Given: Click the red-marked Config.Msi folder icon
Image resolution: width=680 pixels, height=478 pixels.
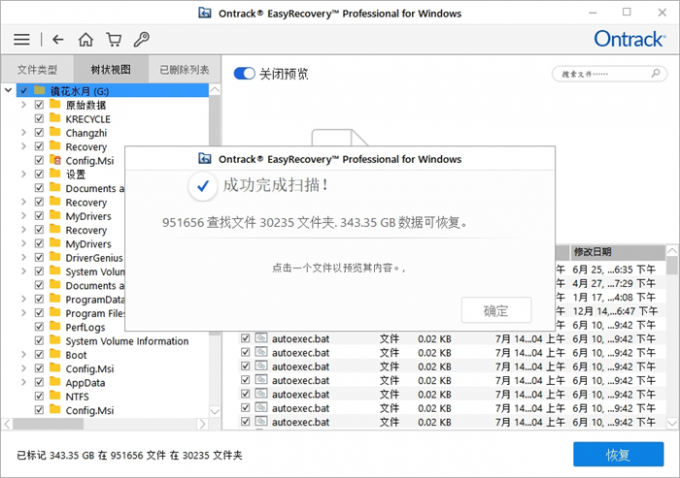Looking at the screenshot, I should 55,160.
